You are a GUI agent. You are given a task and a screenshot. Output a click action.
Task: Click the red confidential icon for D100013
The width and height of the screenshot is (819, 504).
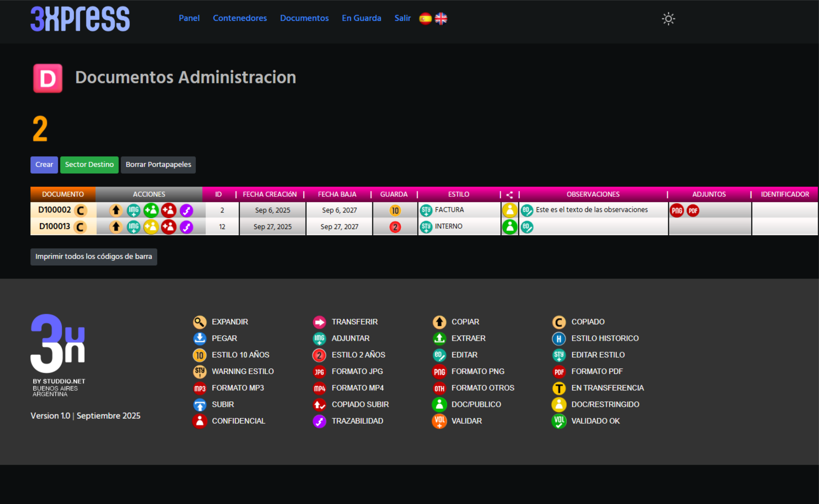click(x=169, y=227)
